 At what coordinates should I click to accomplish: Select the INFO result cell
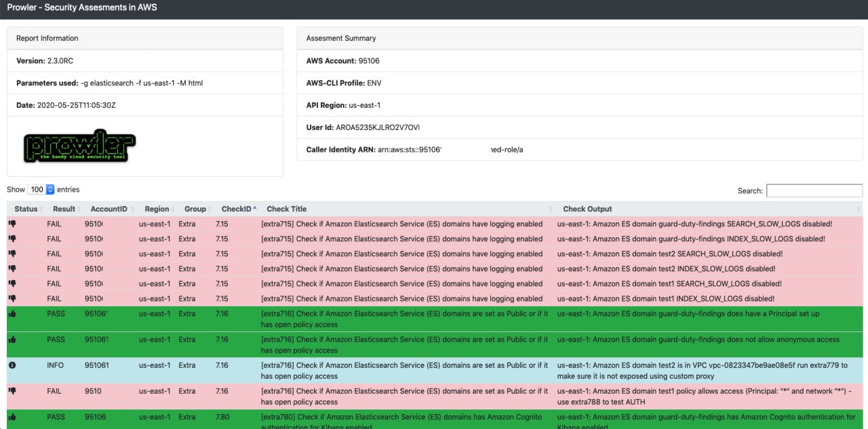click(56, 365)
